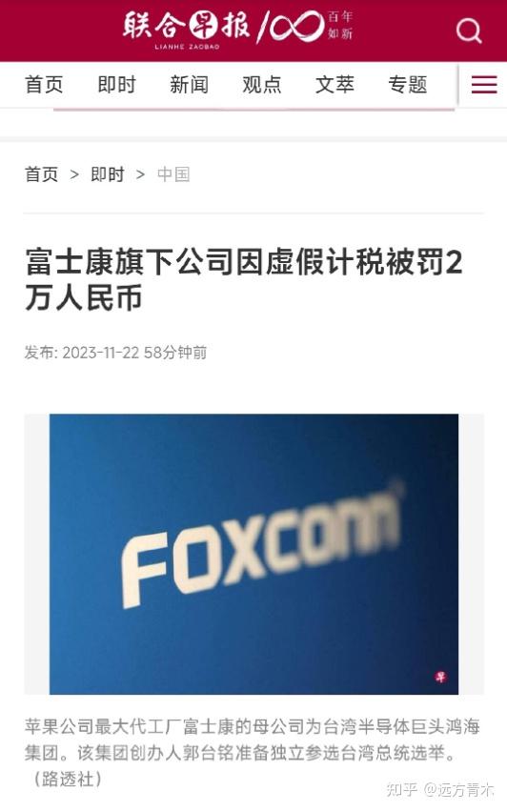The width and height of the screenshot is (507, 812).
Task: Open the 专题 navigation tab
Action: [x=408, y=85]
